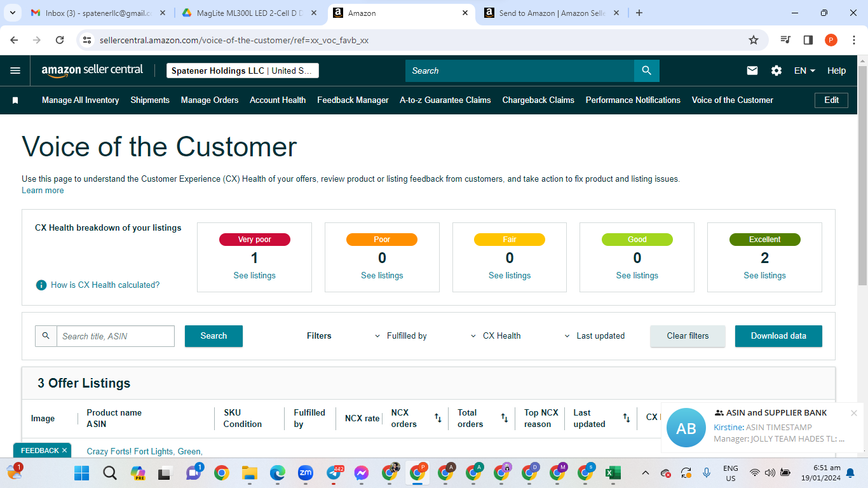The image size is (868, 488).
Task: Click the Search title, ASIN field
Action: pyautogui.click(x=116, y=336)
